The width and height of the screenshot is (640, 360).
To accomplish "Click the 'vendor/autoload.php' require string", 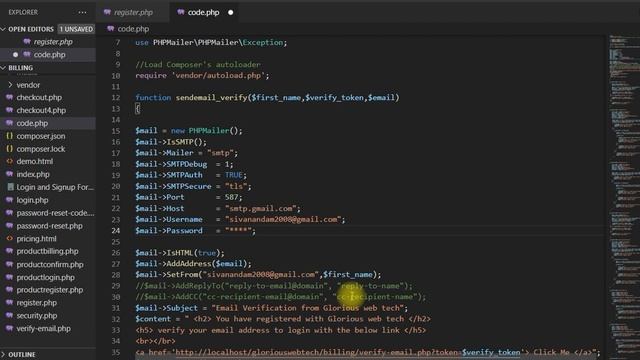I will pos(218,76).
